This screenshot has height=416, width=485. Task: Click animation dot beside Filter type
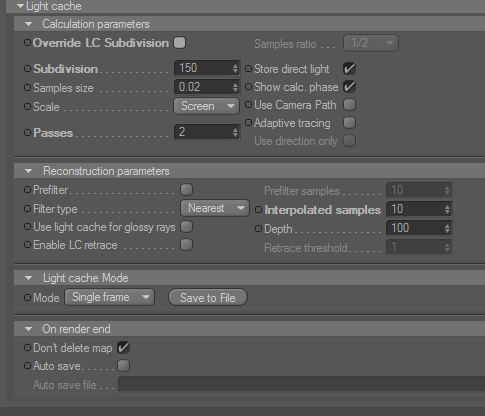(27, 209)
